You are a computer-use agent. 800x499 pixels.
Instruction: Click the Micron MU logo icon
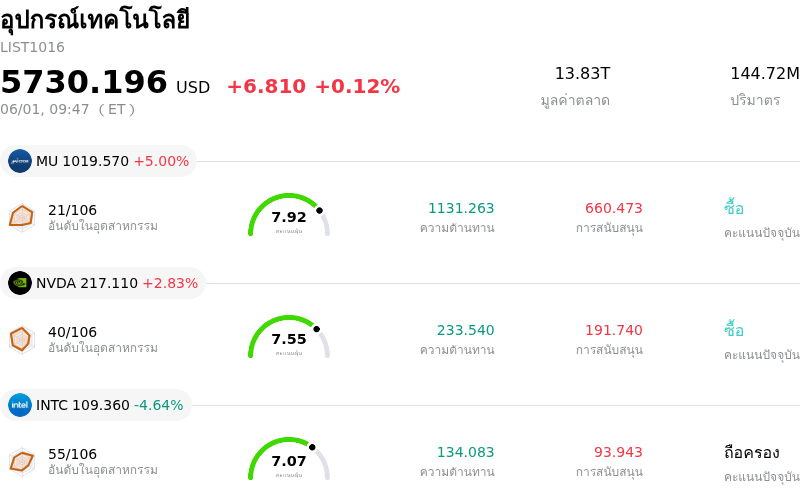[20, 161]
